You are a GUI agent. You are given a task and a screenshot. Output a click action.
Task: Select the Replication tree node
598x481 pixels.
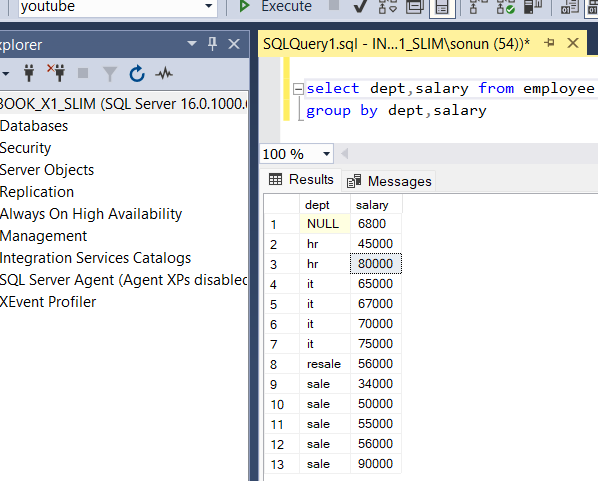[x=37, y=192]
